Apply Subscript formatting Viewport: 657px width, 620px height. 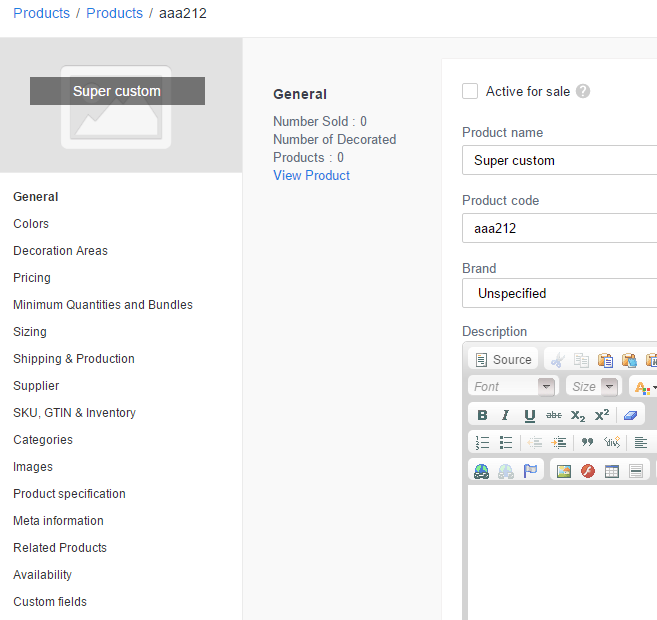[x=578, y=415]
